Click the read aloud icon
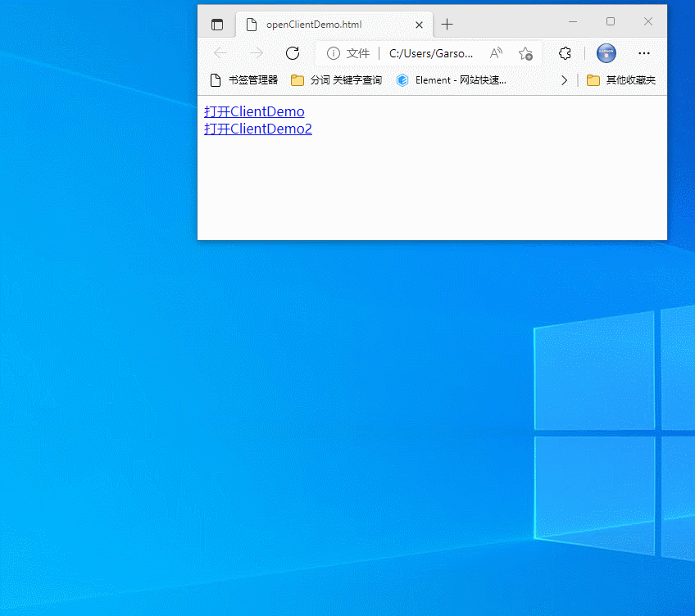The width and height of the screenshot is (695, 616). click(x=496, y=53)
